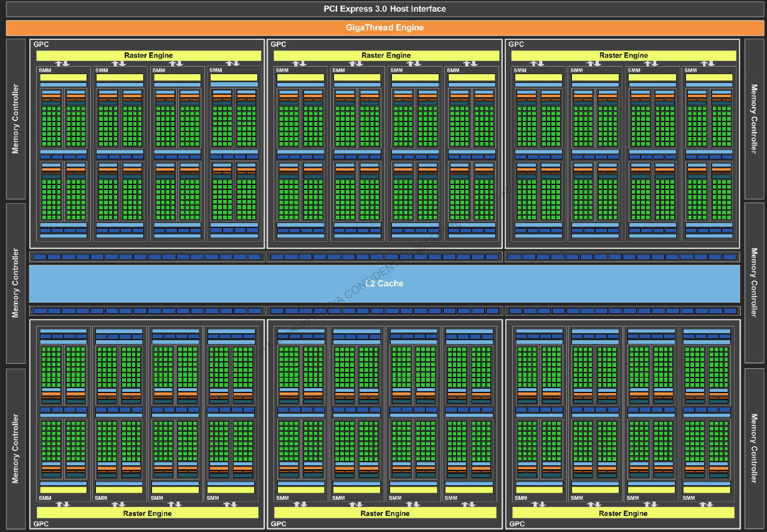The height and width of the screenshot is (532, 767).
Task: Click the L2 Cache block
Action: (384, 283)
